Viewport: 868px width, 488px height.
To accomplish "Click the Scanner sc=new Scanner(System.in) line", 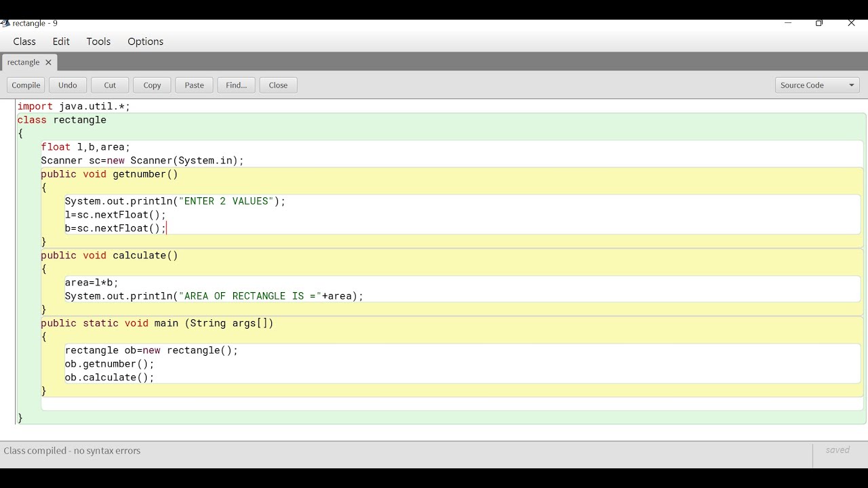I will click(x=142, y=161).
